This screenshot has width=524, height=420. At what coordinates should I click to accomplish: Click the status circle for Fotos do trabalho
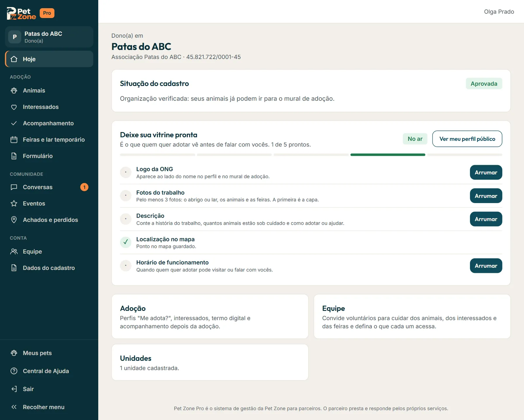click(x=125, y=196)
